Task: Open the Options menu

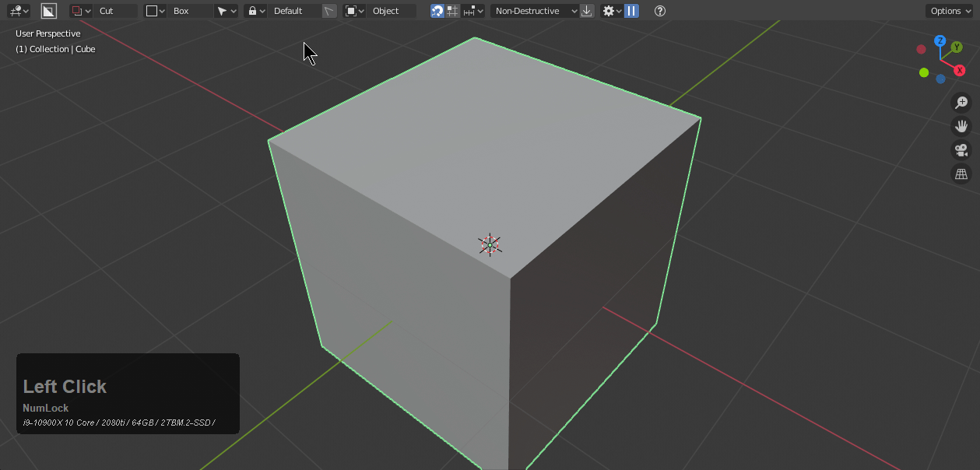Action: 950,11
